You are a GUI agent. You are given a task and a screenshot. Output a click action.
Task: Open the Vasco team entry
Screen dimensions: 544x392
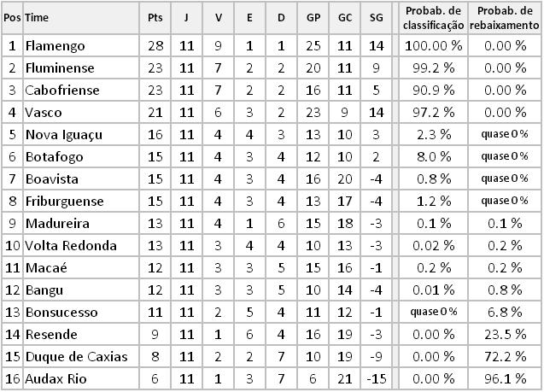pyautogui.click(x=44, y=112)
